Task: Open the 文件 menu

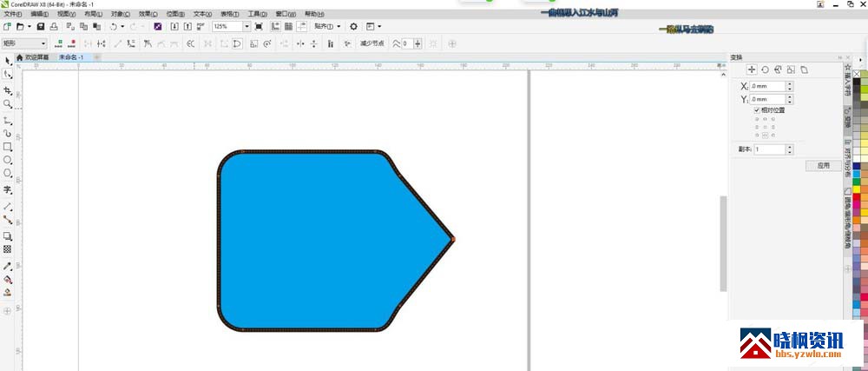Action: pos(13,14)
